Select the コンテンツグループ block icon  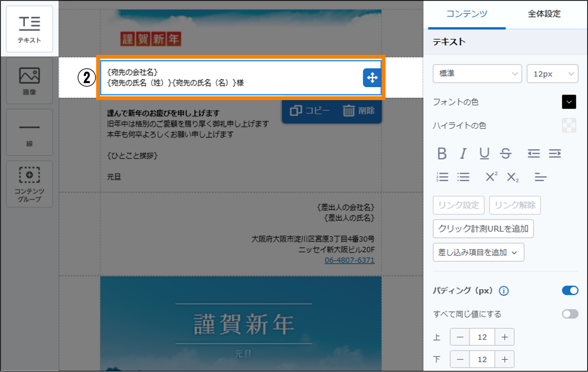(29, 184)
